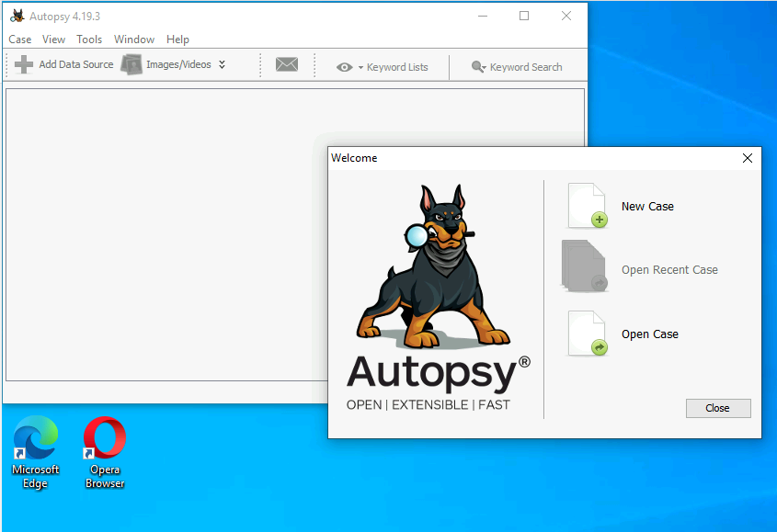Expand the Images/Videos dropdown chevron
The width and height of the screenshot is (777, 532).
coord(221,64)
